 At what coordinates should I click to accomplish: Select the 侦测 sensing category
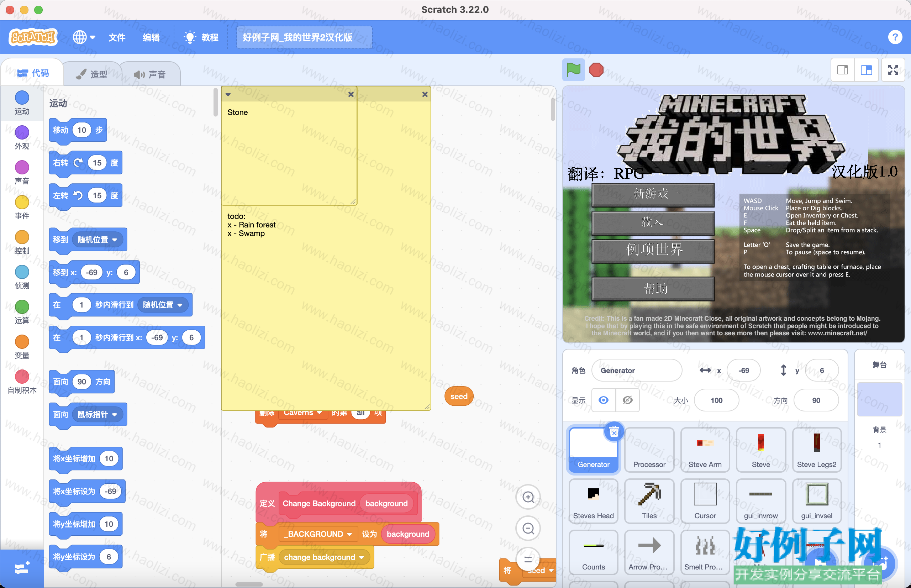(22, 277)
